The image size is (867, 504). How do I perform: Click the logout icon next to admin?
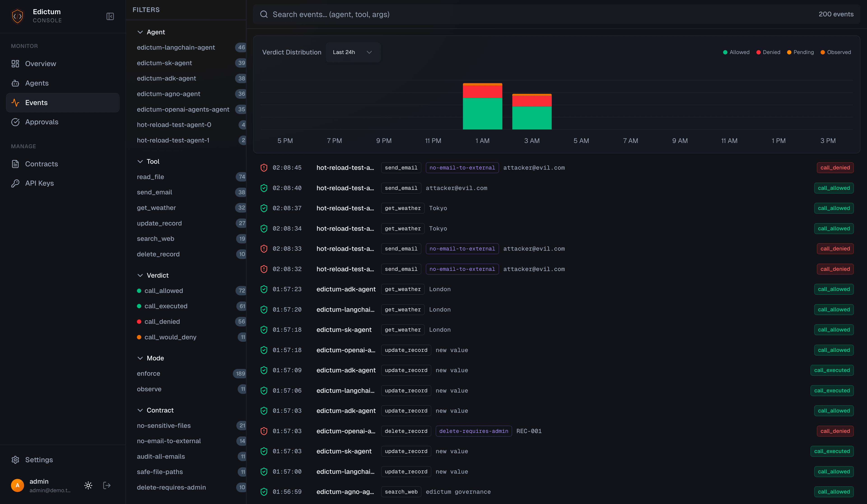107,485
